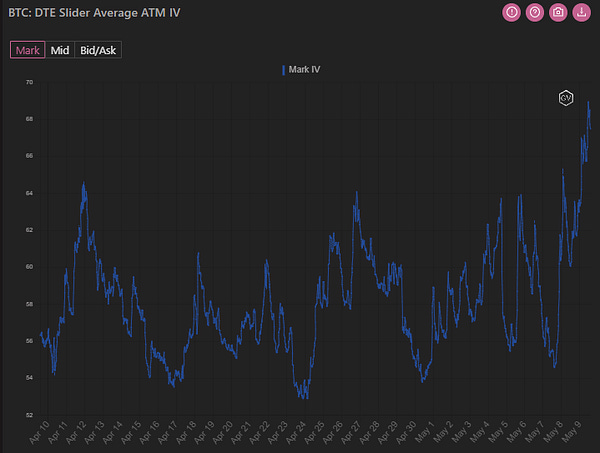Screen dimensions: 600x453
Task: Select the Mark tab
Action: [x=28, y=50]
